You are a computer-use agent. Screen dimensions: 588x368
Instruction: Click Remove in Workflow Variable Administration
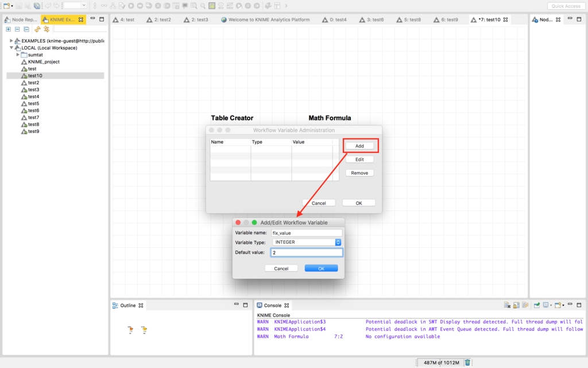tap(359, 172)
